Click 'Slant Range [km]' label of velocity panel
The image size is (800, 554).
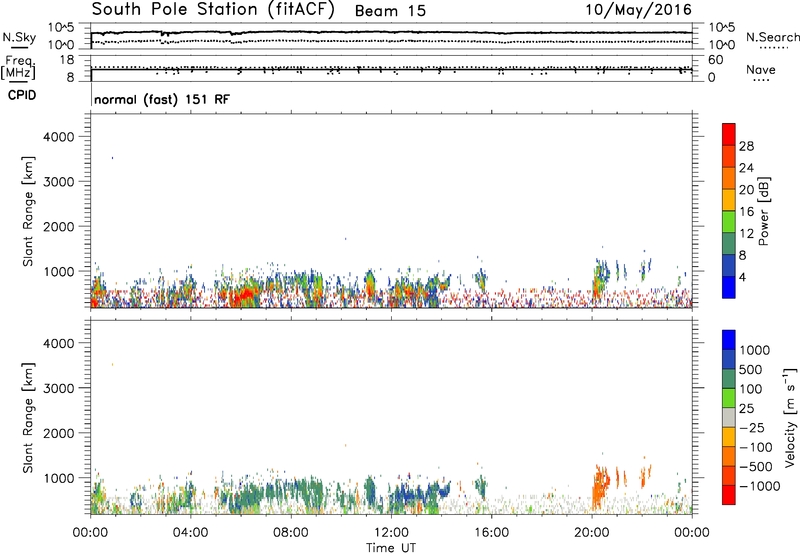(29, 418)
